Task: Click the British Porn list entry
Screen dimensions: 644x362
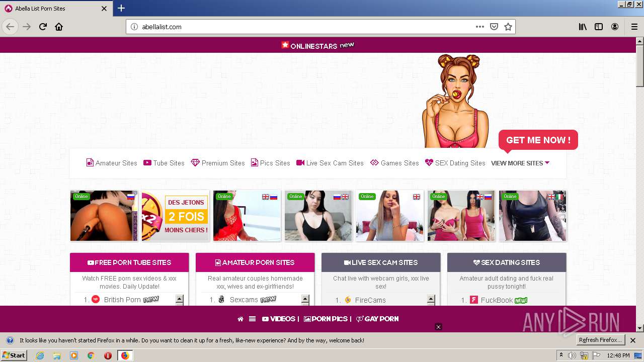Action: tap(122, 300)
